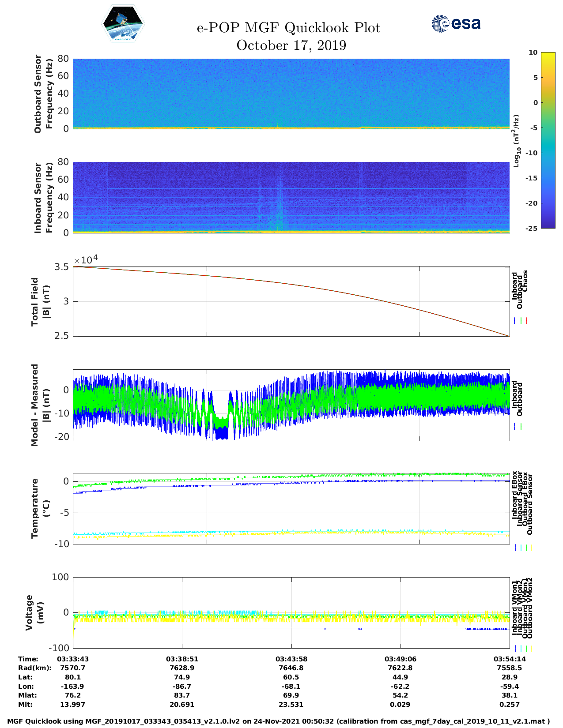Click the October 17, 2019 date text
The width and height of the screenshot is (563, 728).
(x=291, y=45)
